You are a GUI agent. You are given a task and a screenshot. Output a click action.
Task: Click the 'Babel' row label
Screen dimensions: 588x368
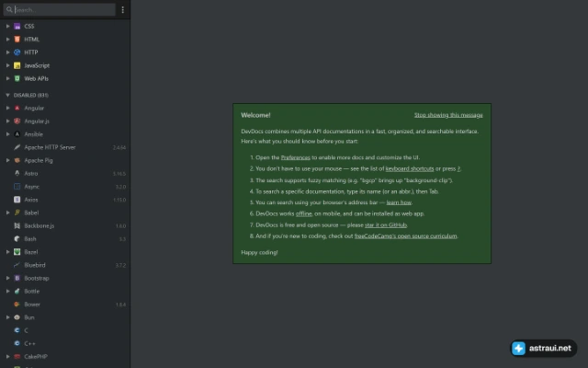pos(31,213)
